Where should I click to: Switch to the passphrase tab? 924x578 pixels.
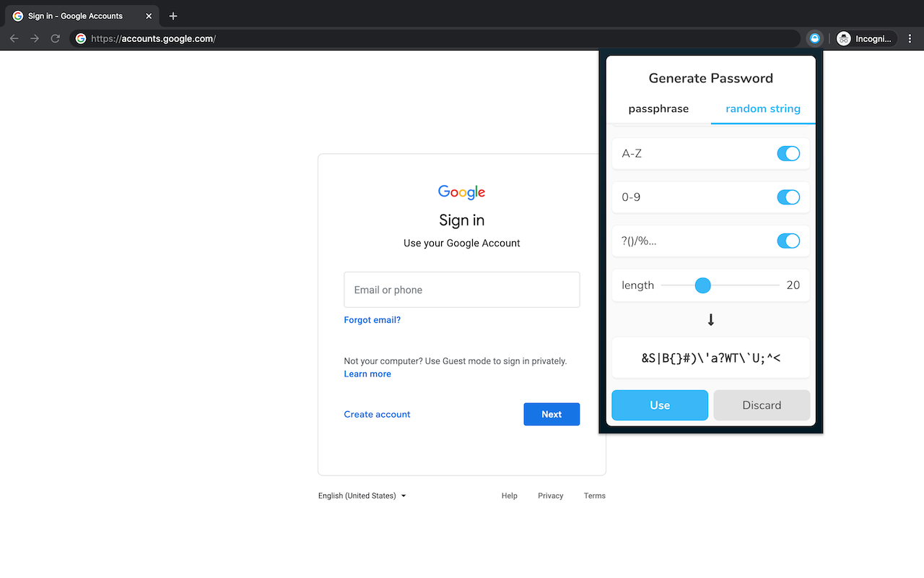click(x=658, y=108)
